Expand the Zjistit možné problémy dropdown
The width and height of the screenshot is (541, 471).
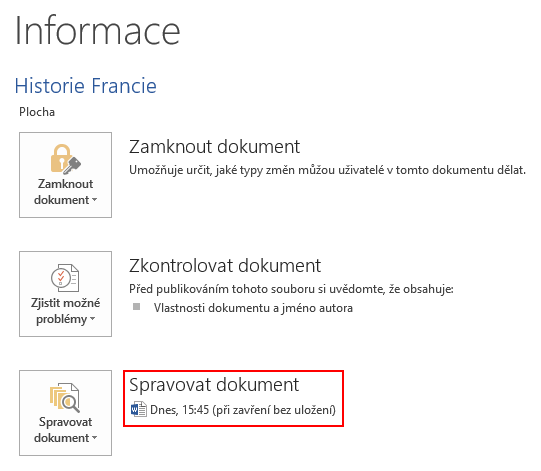[66, 294]
